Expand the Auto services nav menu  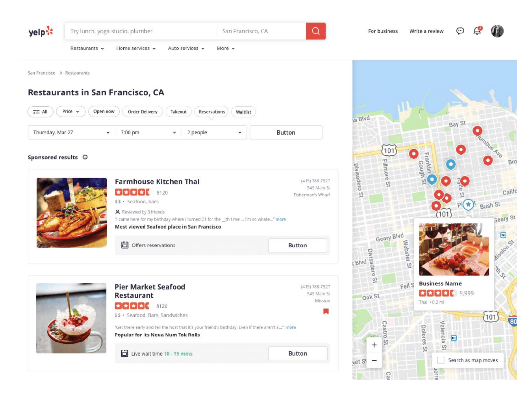point(186,48)
